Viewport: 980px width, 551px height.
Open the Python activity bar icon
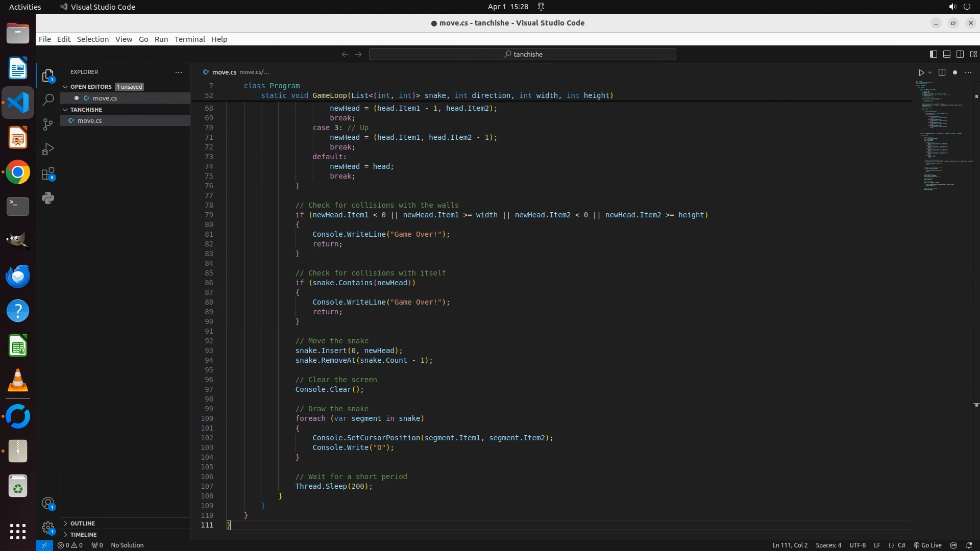click(48, 198)
